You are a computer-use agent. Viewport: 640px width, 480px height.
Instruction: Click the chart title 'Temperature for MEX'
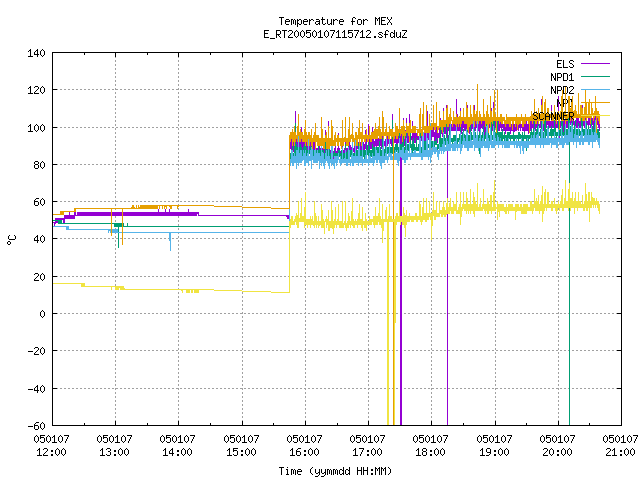(335, 21)
